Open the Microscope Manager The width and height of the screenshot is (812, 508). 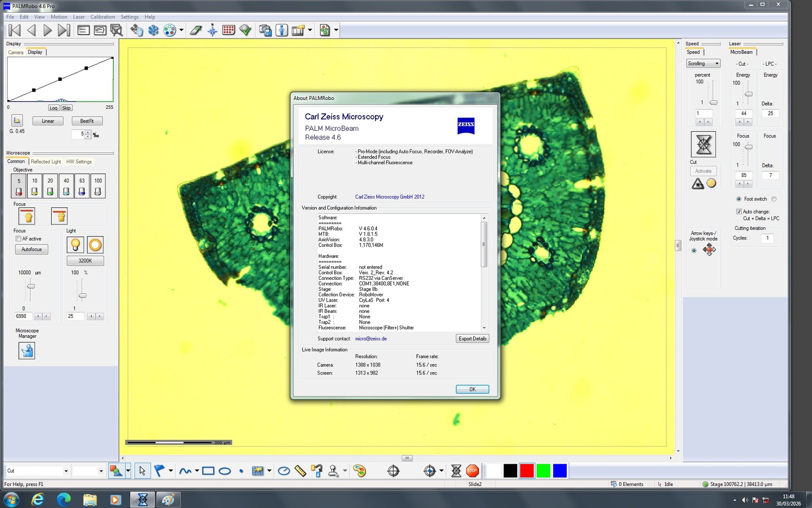26,350
